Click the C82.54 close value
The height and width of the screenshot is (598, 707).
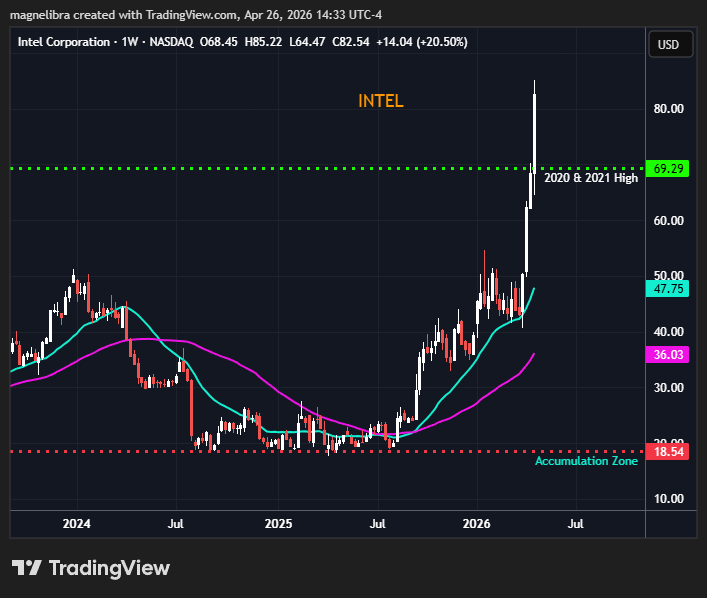[350, 42]
